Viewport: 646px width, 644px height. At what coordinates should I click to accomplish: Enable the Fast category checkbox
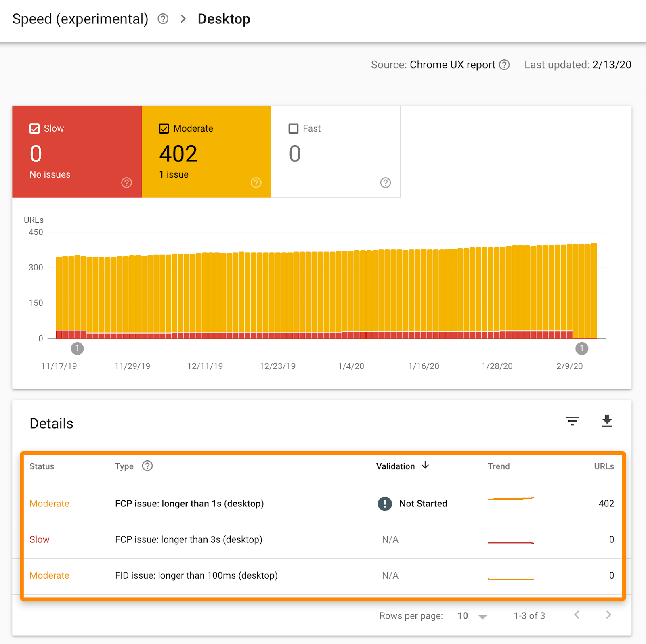click(294, 128)
